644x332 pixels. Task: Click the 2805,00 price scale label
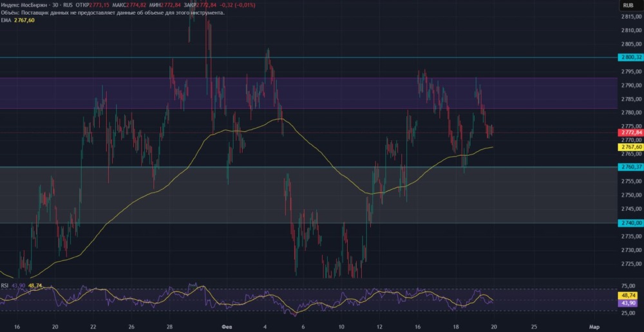point(631,44)
